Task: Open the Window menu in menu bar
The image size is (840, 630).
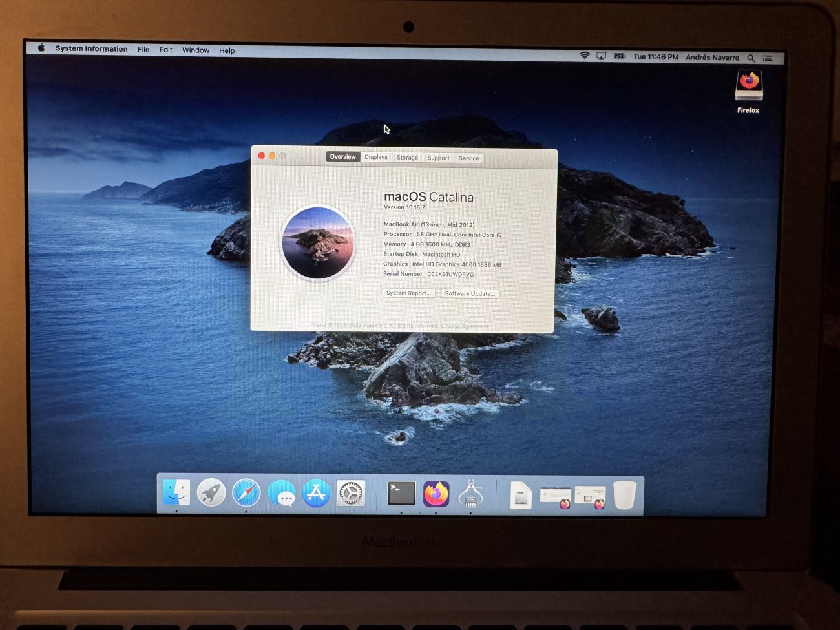Action: click(195, 50)
